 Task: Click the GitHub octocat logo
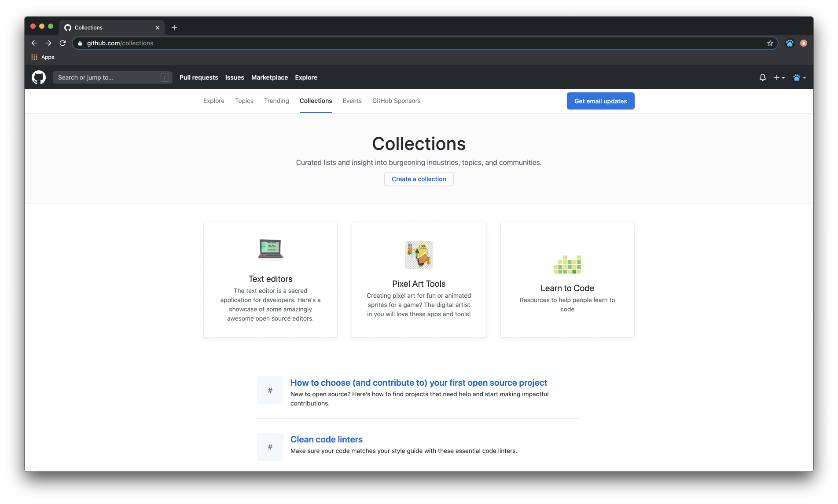click(39, 77)
